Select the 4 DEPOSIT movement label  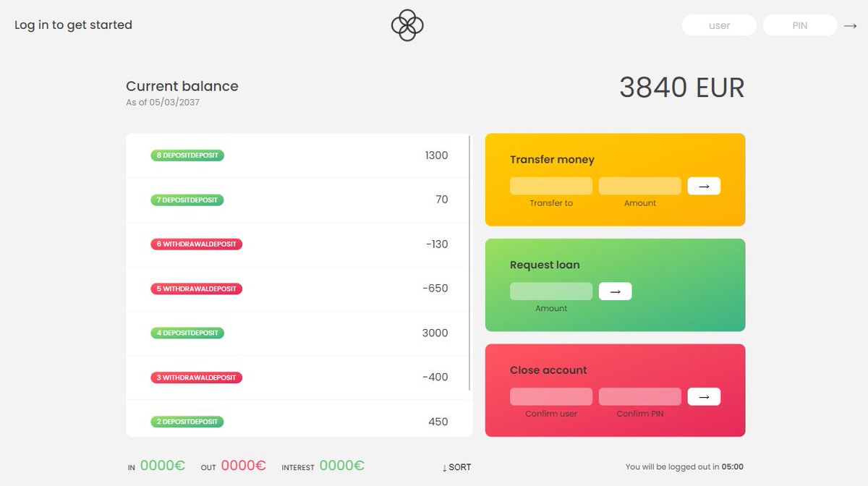click(x=187, y=333)
